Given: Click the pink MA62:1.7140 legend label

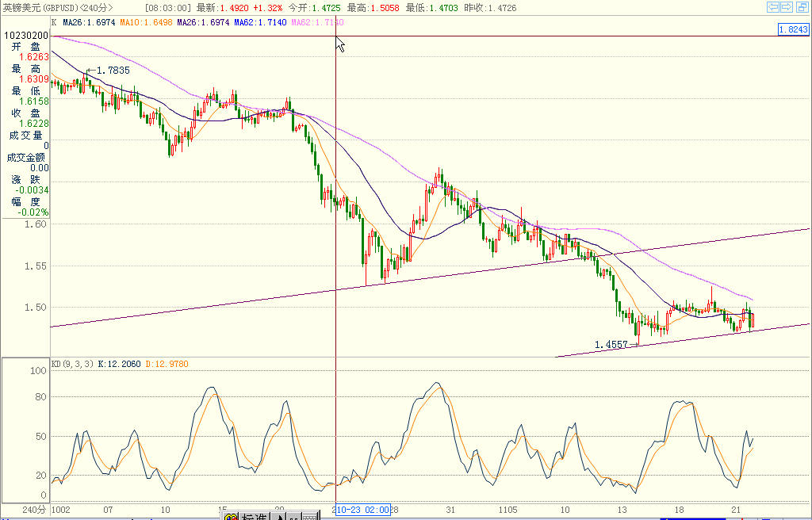Looking at the screenshot, I should [317, 22].
